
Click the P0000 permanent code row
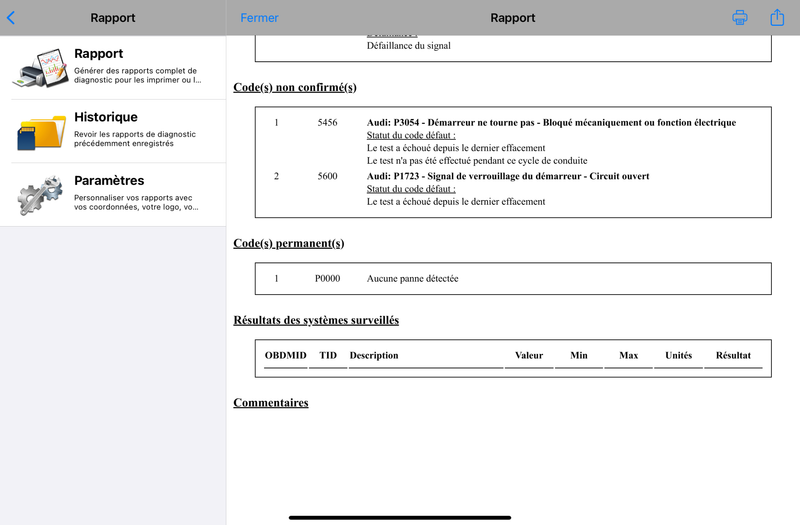[x=513, y=279]
